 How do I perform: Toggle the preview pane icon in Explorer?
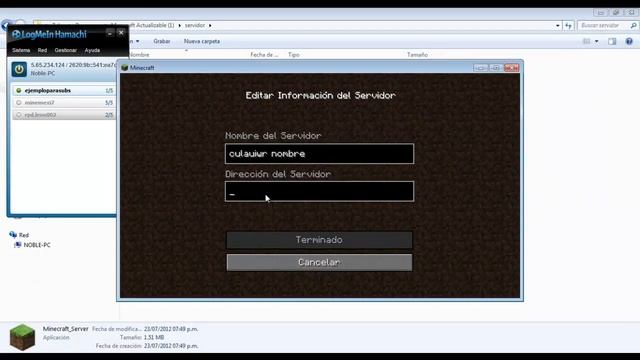coord(612,41)
